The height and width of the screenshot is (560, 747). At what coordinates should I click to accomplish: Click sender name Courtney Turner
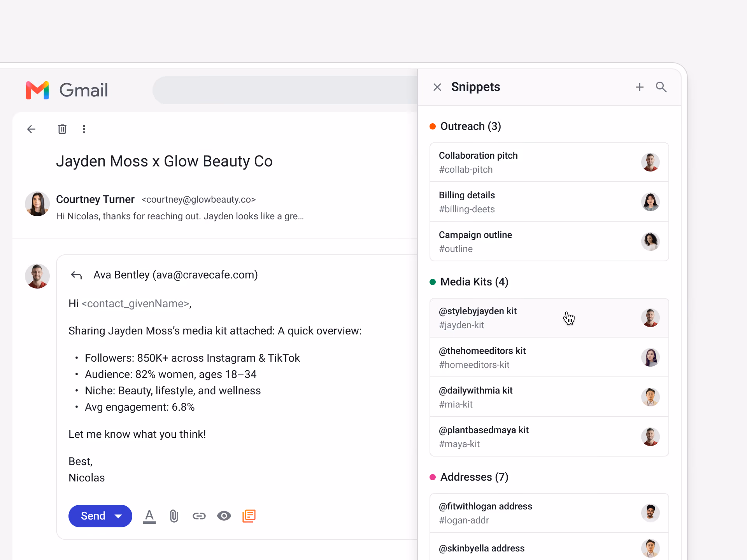point(95,199)
